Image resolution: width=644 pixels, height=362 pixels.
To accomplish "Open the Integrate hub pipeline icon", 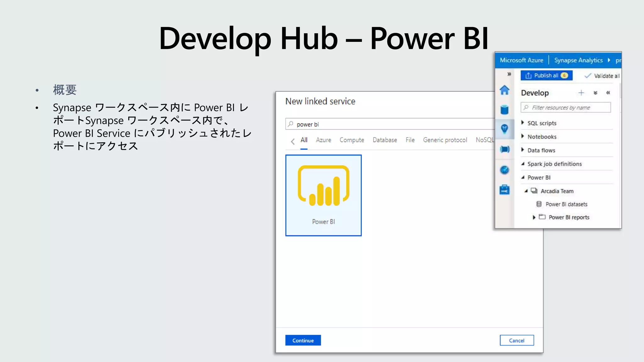I will pyautogui.click(x=504, y=149).
